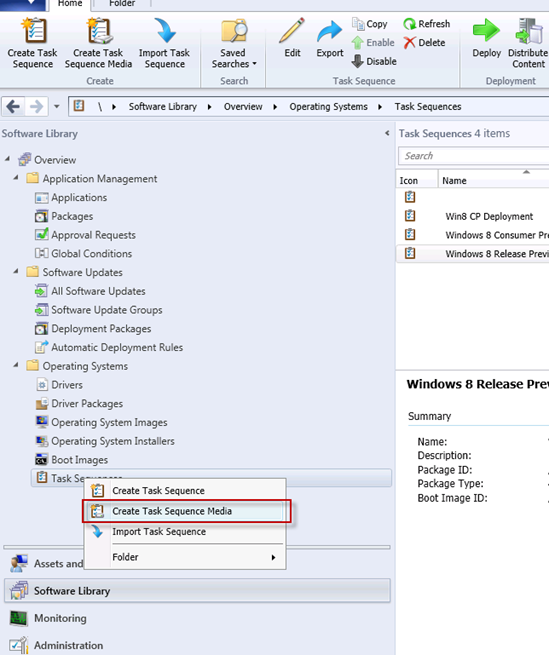Image resolution: width=549 pixels, height=655 pixels.
Task: Click Operating Systems breadcrumb
Action: tap(328, 107)
